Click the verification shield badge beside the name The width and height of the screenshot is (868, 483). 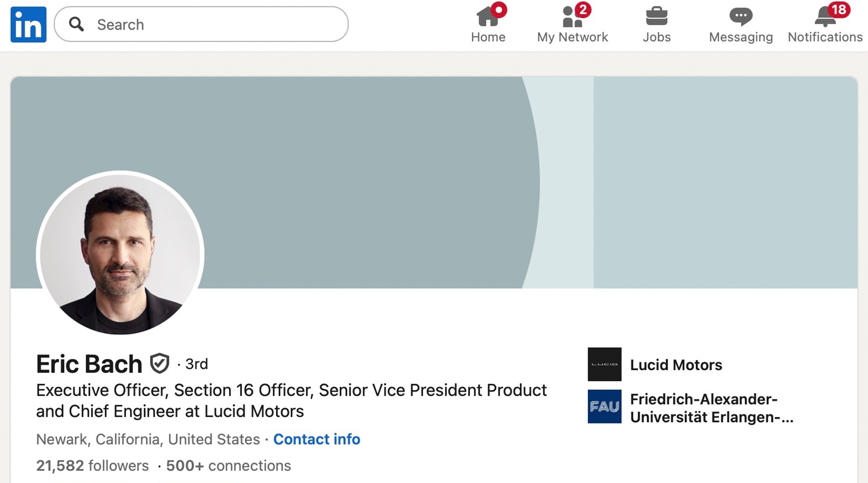click(x=159, y=363)
